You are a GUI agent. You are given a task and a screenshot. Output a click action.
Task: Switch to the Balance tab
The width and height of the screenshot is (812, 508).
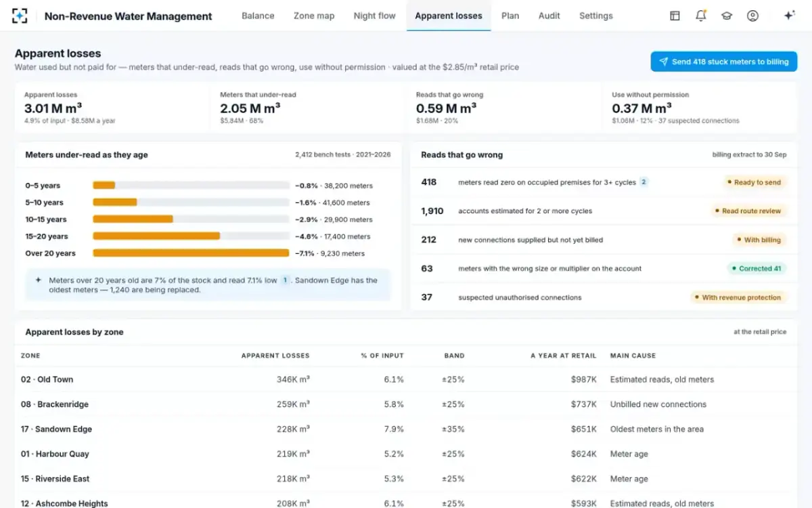click(258, 16)
